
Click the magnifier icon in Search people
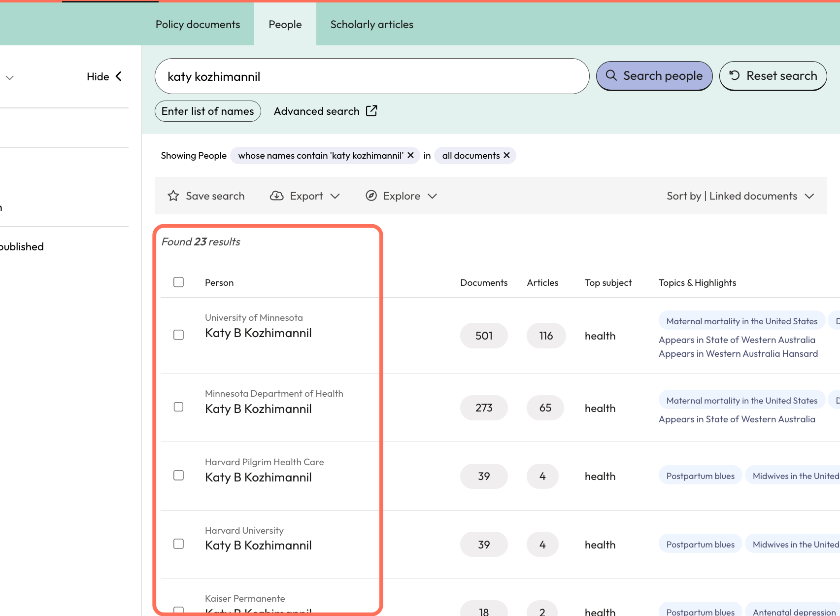click(x=611, y=75)
